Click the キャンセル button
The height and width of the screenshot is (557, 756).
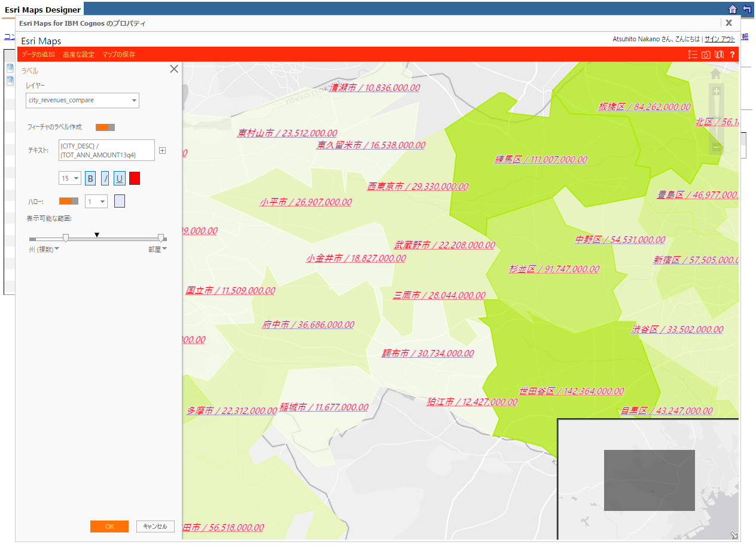tap(156, 526)
